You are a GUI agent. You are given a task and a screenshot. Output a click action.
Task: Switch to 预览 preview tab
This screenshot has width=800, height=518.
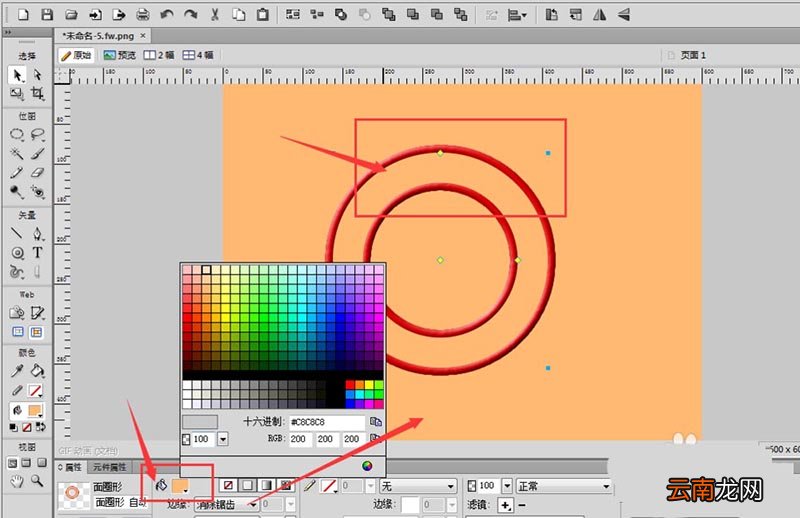120,55
